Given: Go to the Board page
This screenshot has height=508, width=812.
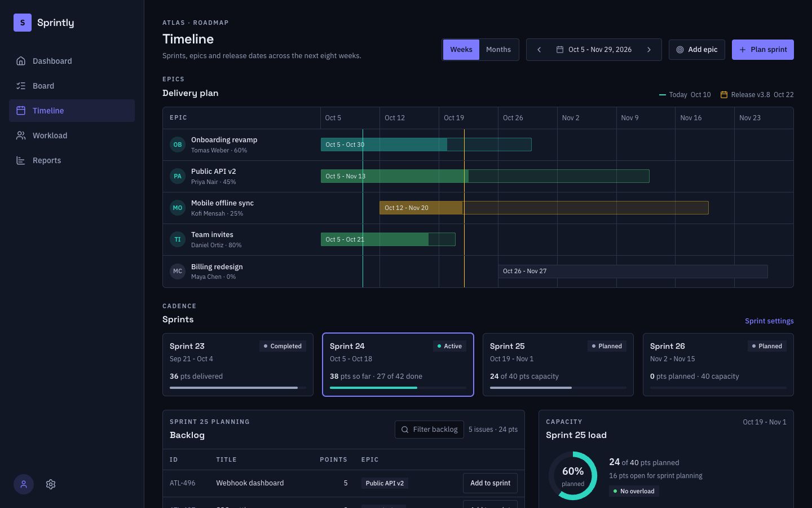Looking at the screenshot, I should coord(72,86).
